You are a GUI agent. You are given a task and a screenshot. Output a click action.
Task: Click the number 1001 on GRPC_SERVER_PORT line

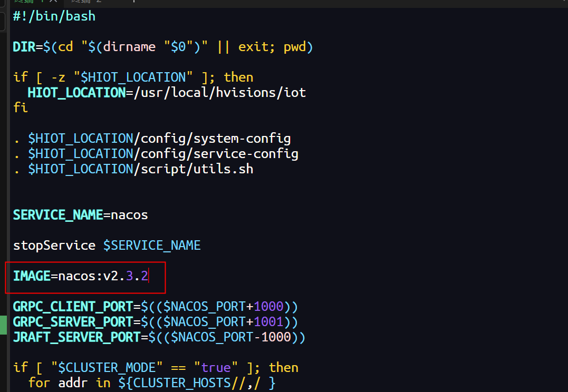(x=268, y=322)
